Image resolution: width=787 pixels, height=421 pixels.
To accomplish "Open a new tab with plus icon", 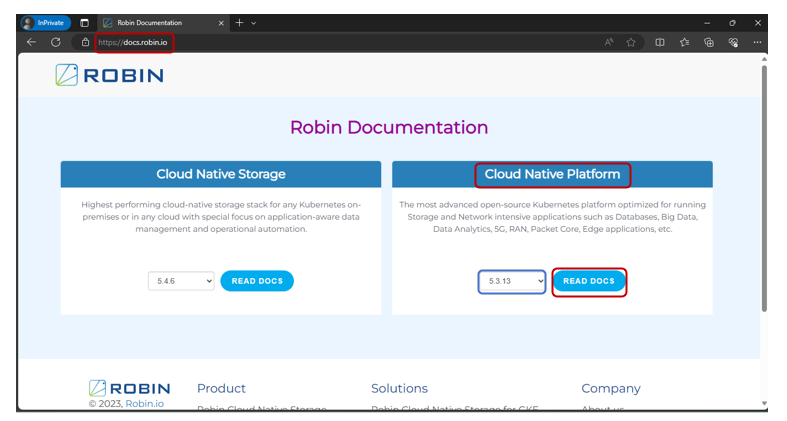I will pyautogui.click(x=239, y=23).
